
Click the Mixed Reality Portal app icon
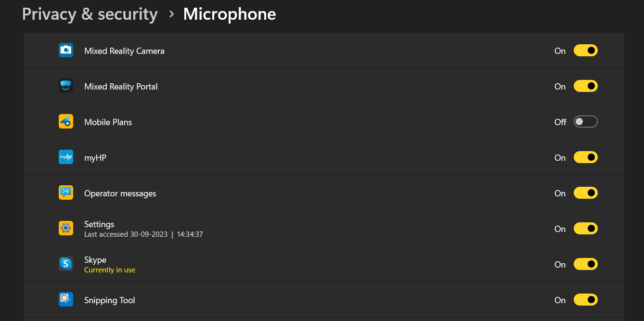tap(66, 86)
